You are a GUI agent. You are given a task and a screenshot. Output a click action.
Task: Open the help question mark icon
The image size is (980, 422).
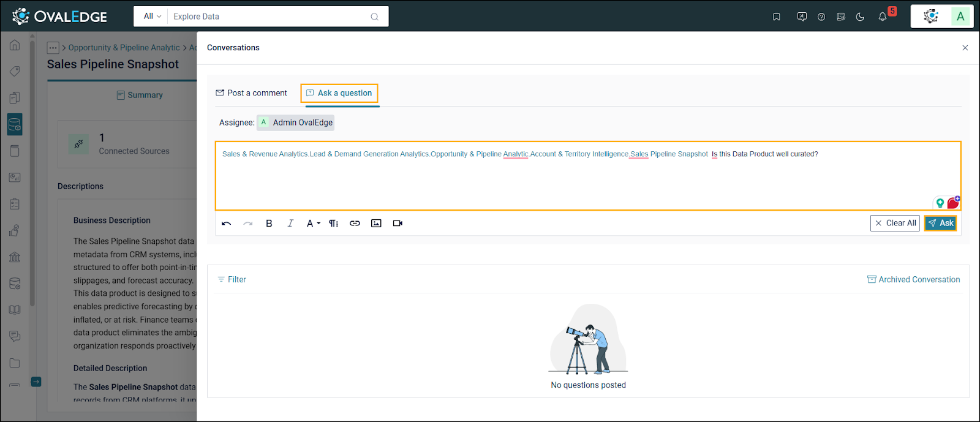coord(821,17)
